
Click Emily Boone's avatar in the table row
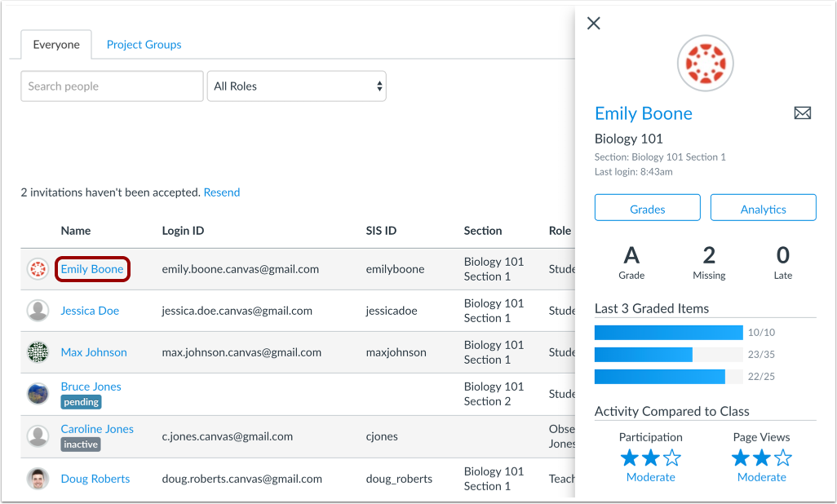[x=38, y=269]
